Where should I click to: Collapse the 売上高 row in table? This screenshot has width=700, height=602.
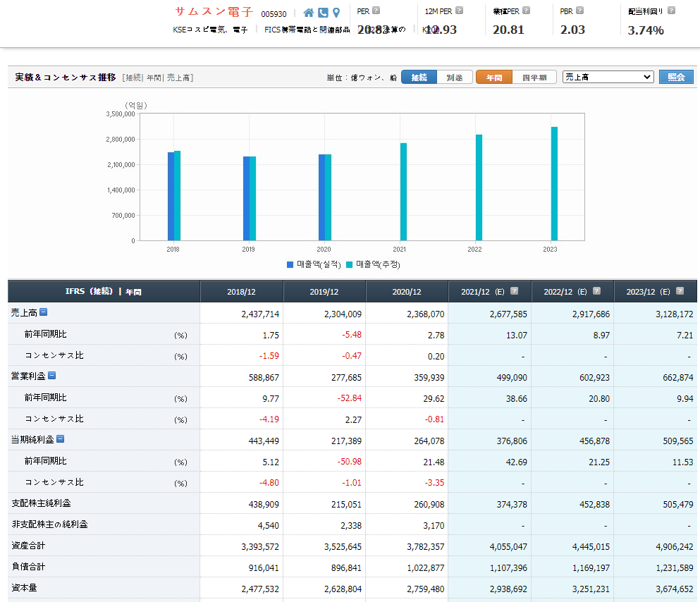(43, 312)
